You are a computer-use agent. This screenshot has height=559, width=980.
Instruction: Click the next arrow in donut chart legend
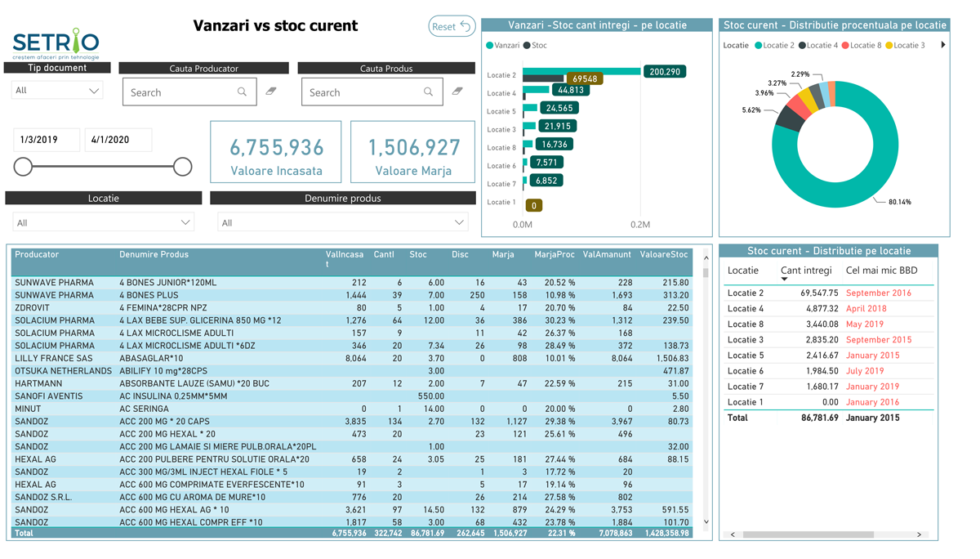coord(943,45)
